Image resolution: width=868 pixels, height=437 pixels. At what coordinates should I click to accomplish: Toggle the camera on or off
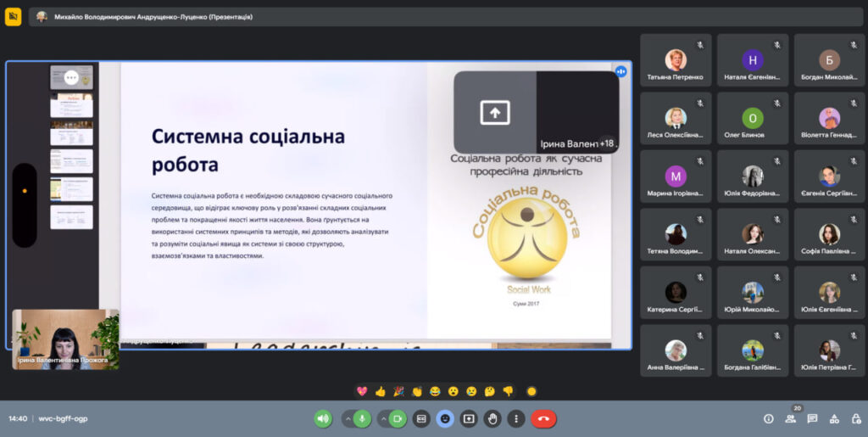point(398,418)
